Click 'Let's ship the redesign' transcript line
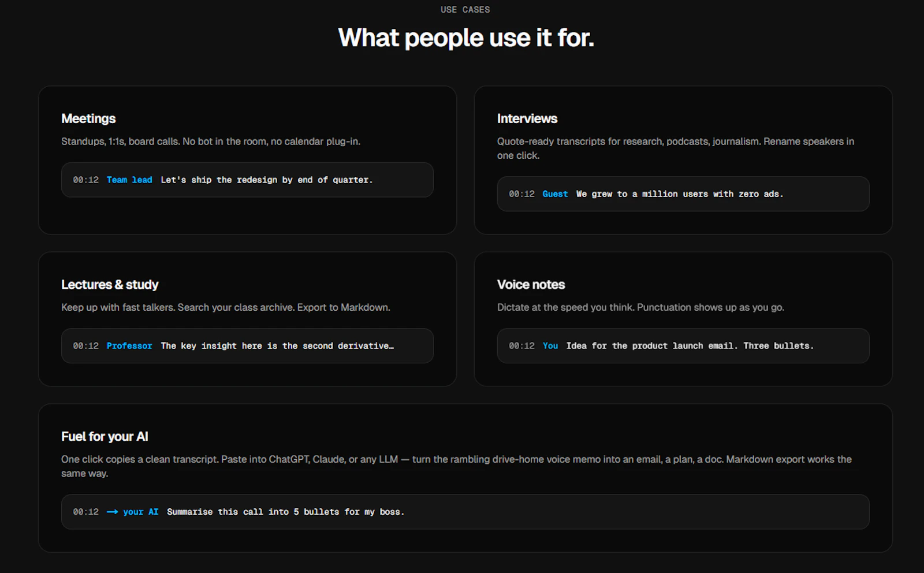This screenshot has height=573, width=924. pyautogui.click(x=267, y=180)
